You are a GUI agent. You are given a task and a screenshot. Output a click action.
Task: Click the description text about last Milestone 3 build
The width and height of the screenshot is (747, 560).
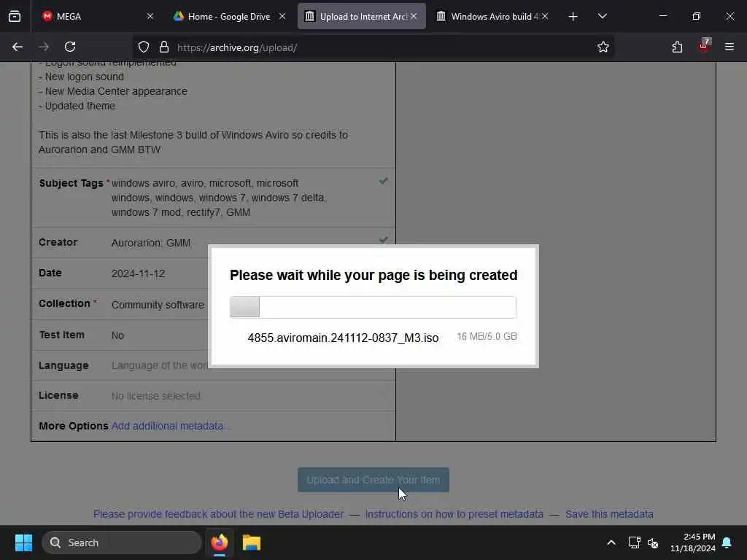tap(193, 142)
